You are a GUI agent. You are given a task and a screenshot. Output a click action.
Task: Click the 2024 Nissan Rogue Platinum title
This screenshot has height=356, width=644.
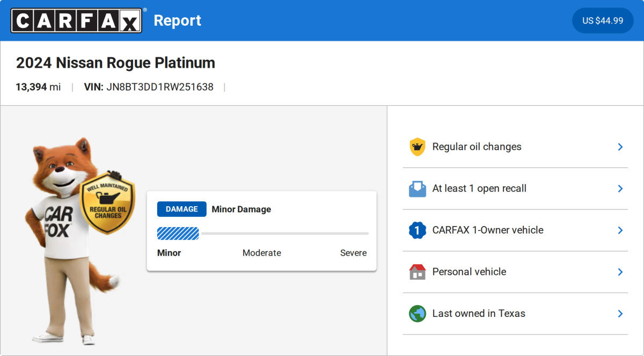pos(115,63)
